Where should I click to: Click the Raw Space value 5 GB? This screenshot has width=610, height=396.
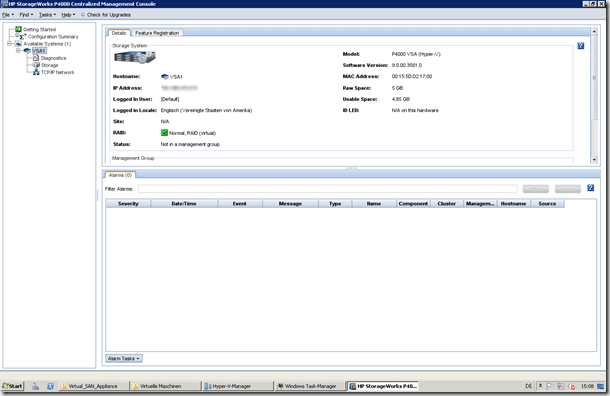(x=397, y=88)
